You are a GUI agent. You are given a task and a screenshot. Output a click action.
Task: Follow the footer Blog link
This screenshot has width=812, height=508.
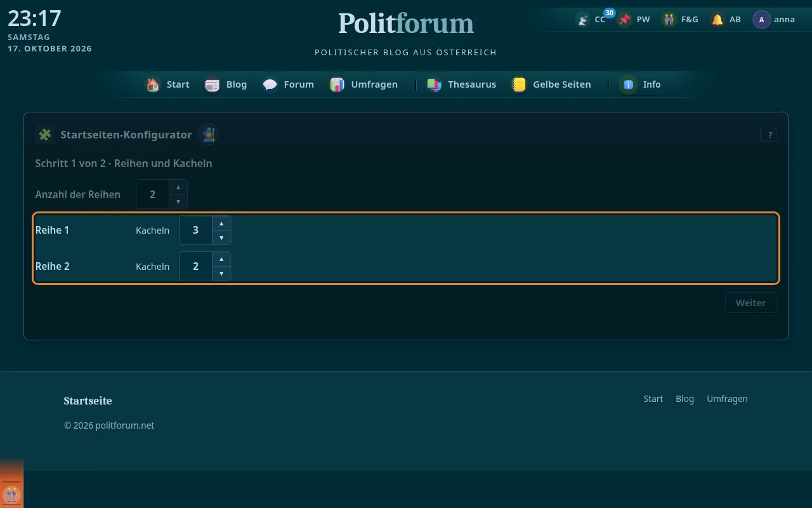point(684,399)
